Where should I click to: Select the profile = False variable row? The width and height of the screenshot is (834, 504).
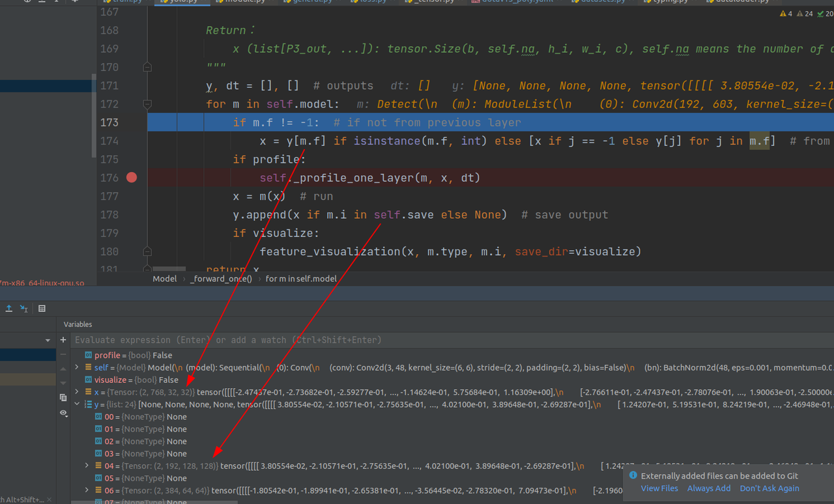coord(453,355)
